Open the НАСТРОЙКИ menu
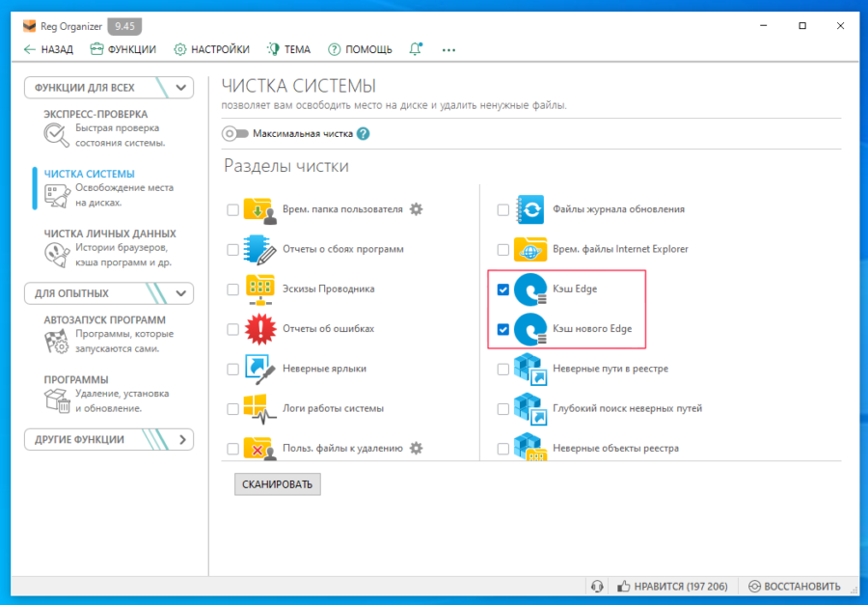Image resolution: width=868 pixels, height=605 pixels. click(211, 49)
